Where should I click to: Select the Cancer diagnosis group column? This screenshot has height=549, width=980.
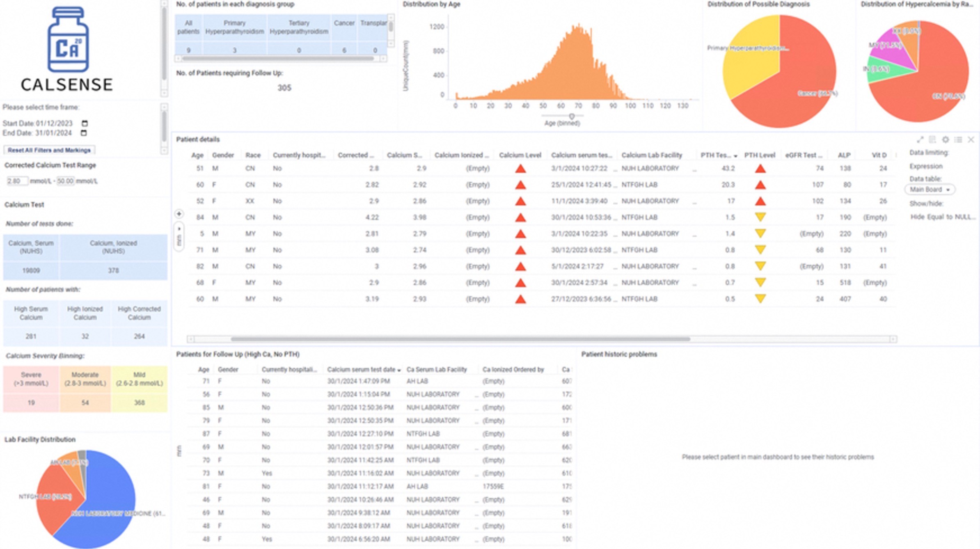(x=344, y=23)
